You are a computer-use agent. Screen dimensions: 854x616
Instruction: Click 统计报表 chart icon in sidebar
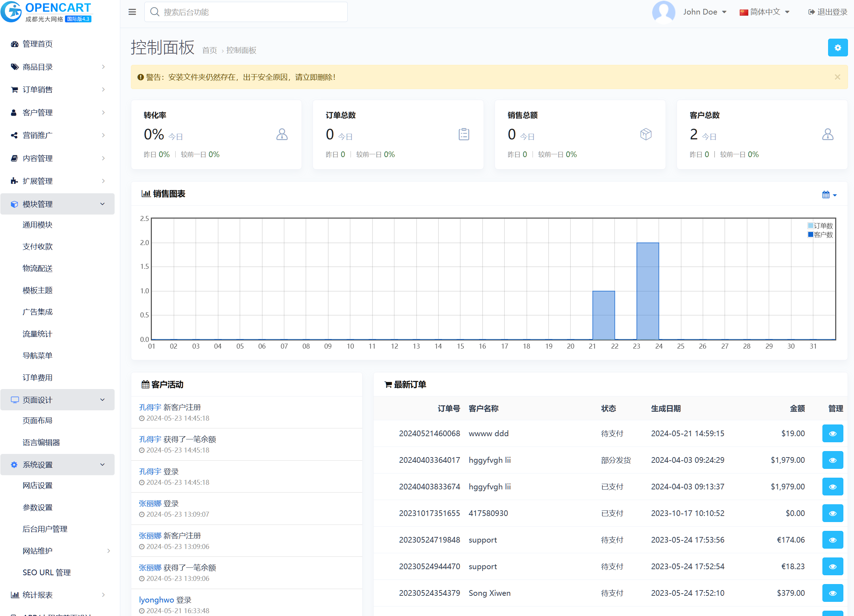coord(14,595)
